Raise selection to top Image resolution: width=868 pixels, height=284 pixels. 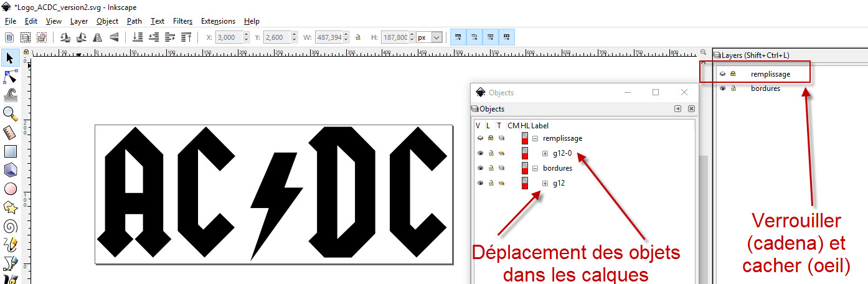point(186,37)
